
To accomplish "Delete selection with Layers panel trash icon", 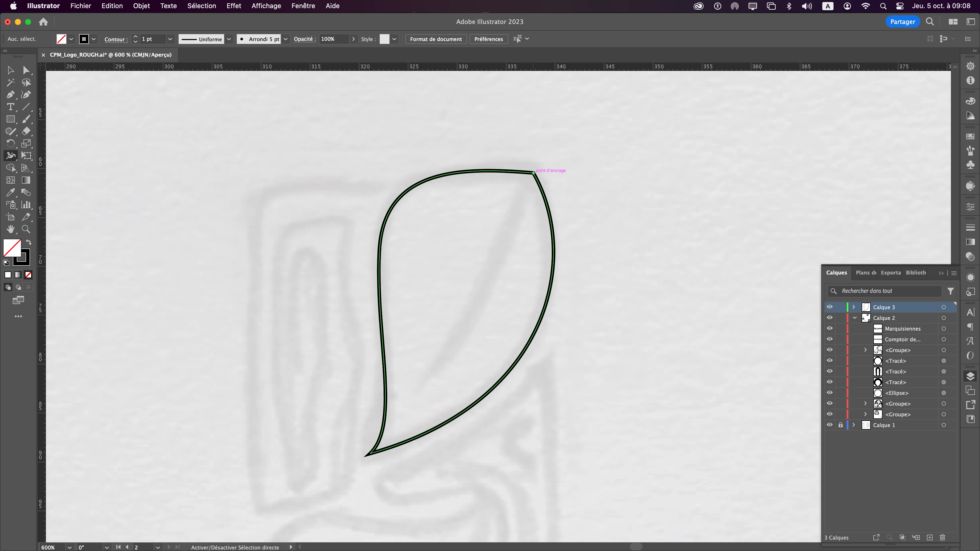I will tap(942, 537).
